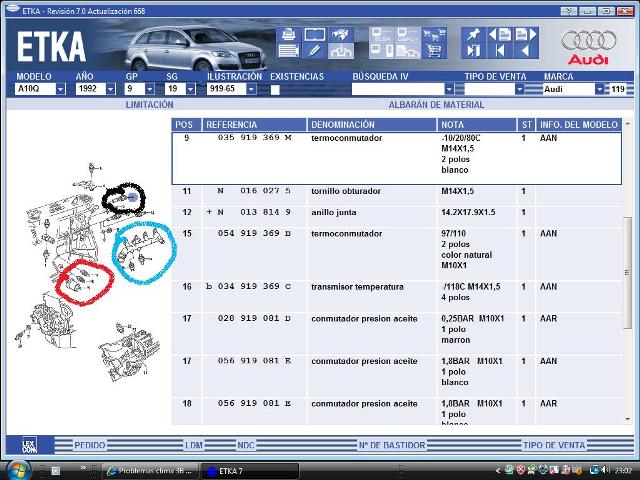This screenshot has height=480, width=640.
Task: Click the pushpin icon
Action: (473, 35)
